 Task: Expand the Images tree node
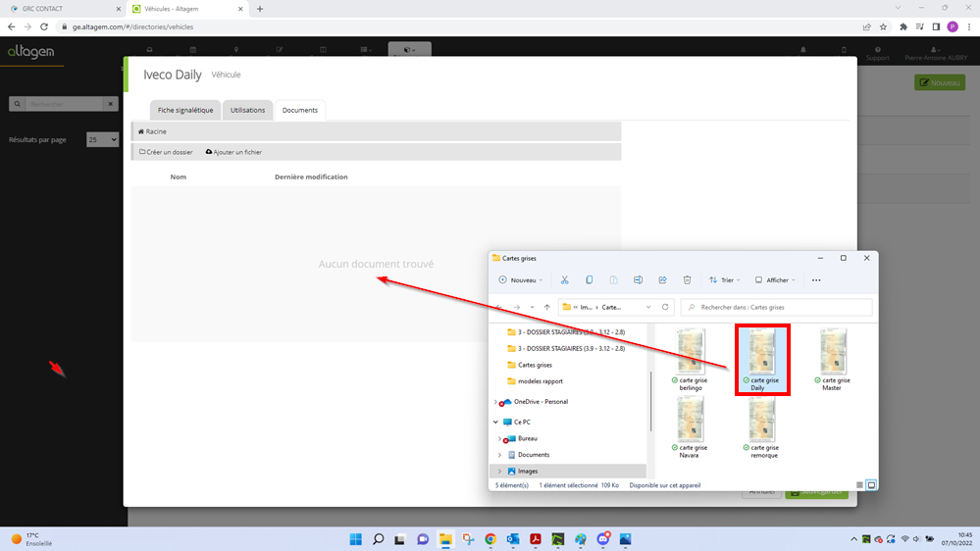[499, 471]
